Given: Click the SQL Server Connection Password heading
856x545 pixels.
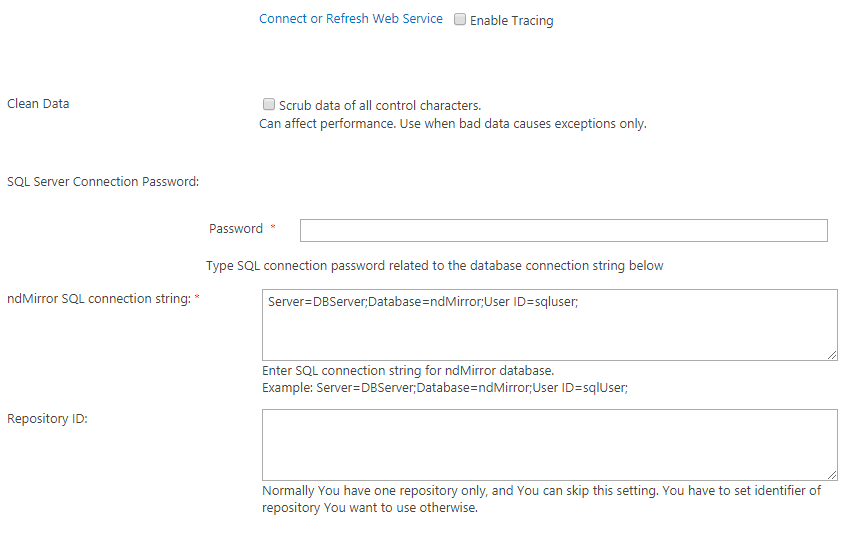Looking at the screenshot, I should coord(103,182).
